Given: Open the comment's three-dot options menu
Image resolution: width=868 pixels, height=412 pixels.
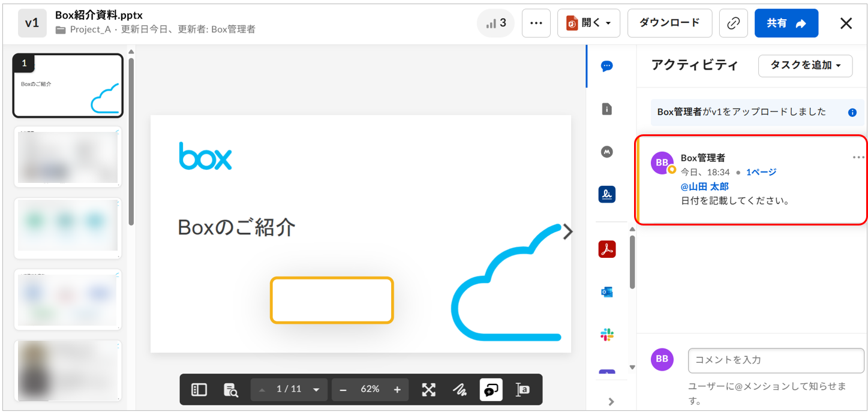Looking at the screenshot, I should 858,158.
